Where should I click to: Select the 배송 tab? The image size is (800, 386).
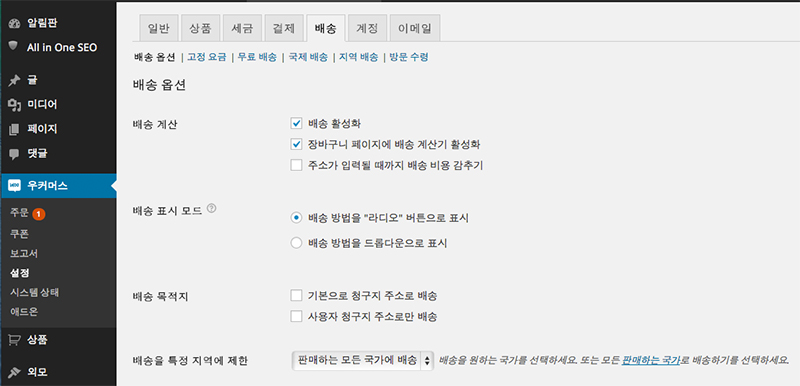click(326, 28)
